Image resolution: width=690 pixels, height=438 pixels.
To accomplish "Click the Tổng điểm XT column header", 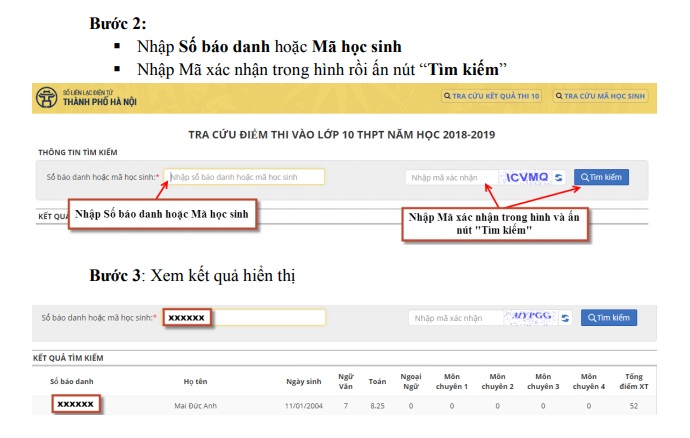I will [634, 381].
